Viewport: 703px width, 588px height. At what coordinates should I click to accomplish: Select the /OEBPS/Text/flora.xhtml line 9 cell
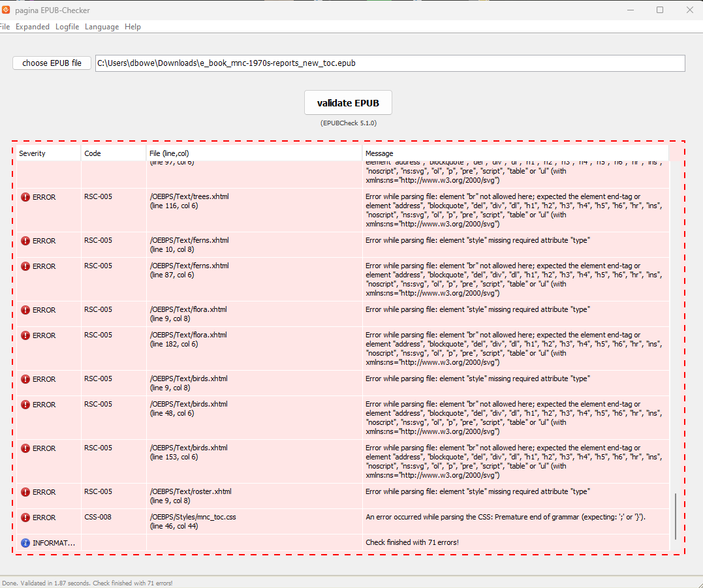pos(254,314)
